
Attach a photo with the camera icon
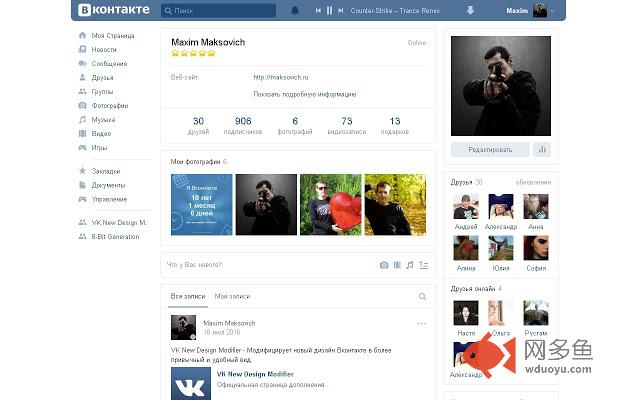tap(384, 265)
